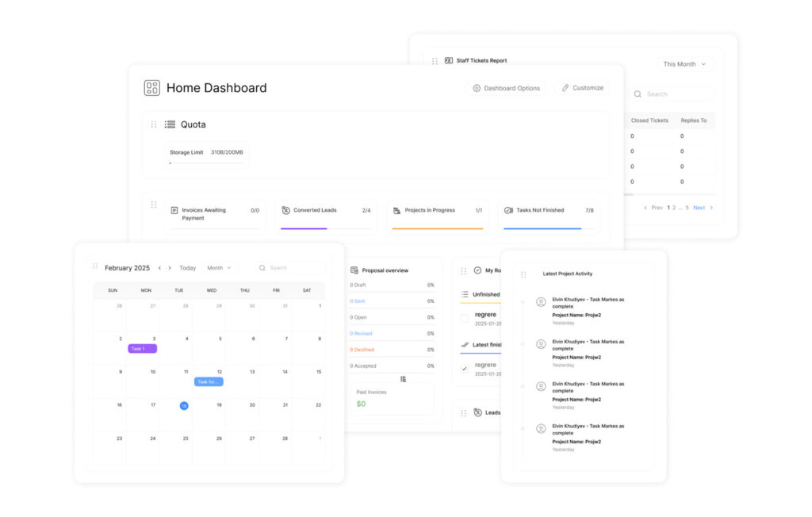Go to next month in calendar
The height and width of the screenshot is (517, 812).
(169, 268)
